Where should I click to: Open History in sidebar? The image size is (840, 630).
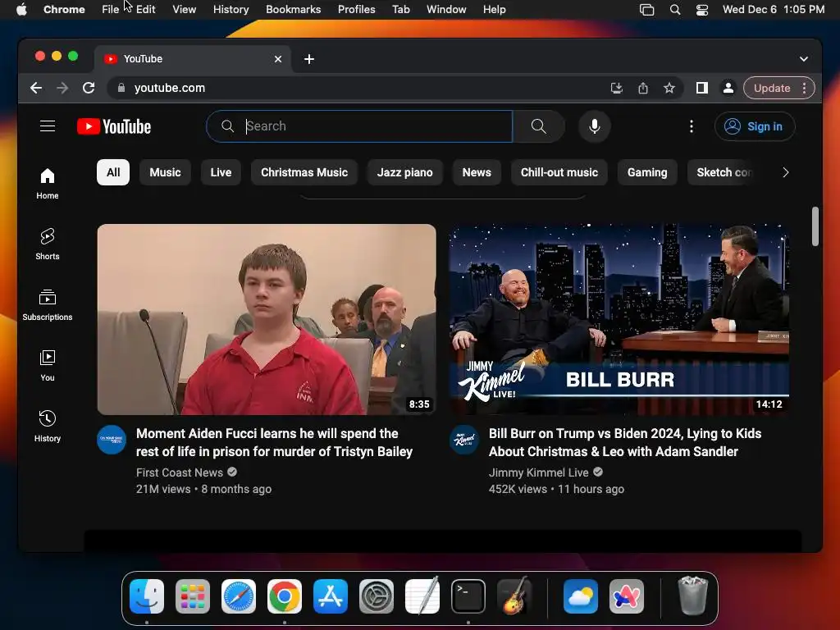point(47,426)
